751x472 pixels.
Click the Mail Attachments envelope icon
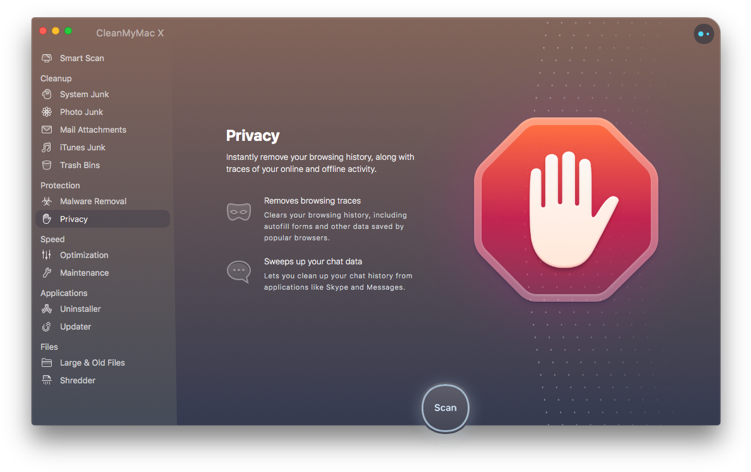[x=46, y=129]
